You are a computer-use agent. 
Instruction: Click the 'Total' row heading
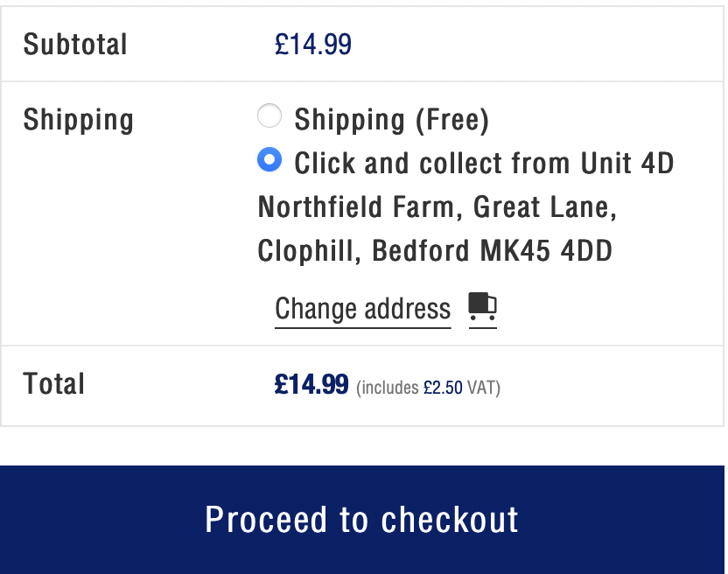(x=54, y=384)
